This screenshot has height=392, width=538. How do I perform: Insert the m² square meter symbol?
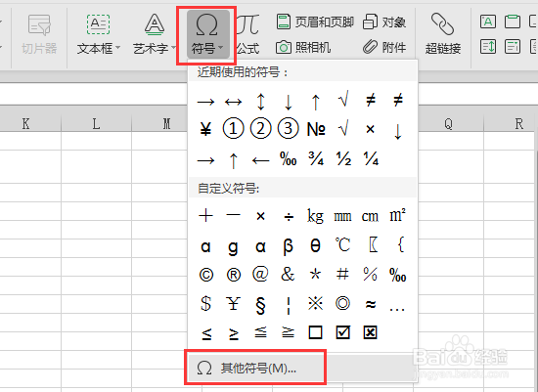click(398, 215)
